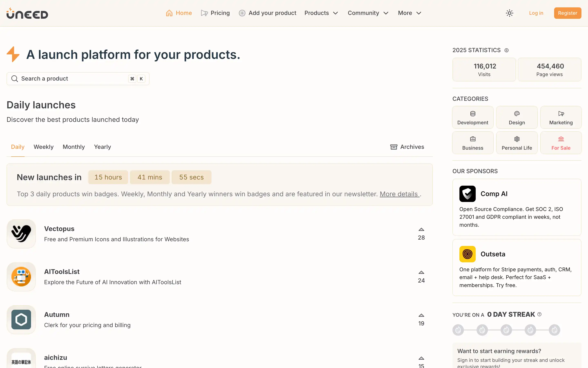Image resolution: width=588 pixels, height=368 pixels.
Task: Expand the Products dropdown menu
Action: tap(321, 13)
